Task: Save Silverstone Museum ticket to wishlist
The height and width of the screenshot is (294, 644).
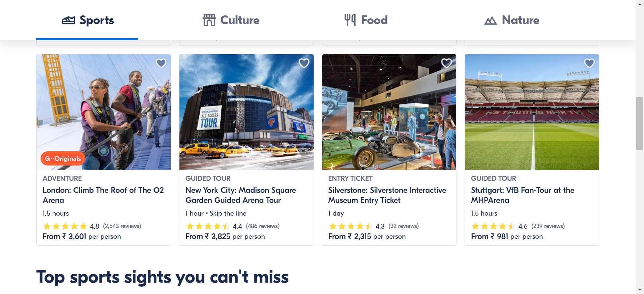Action: (x=446, y=63)
